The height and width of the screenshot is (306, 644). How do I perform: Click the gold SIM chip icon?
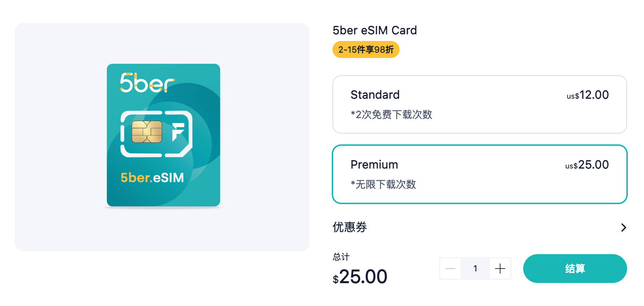[x=147, y=132]
